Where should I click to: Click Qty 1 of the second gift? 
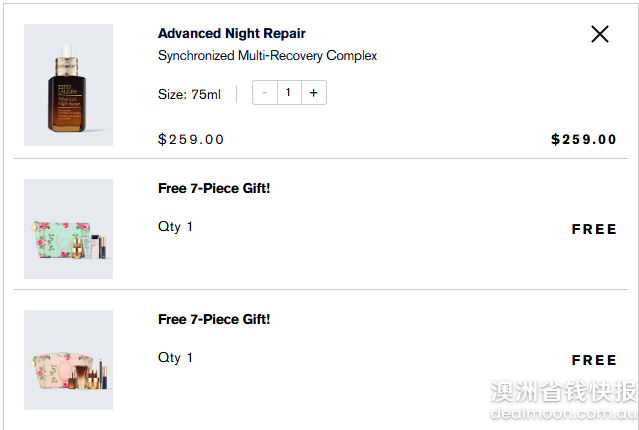pos(175,357)
